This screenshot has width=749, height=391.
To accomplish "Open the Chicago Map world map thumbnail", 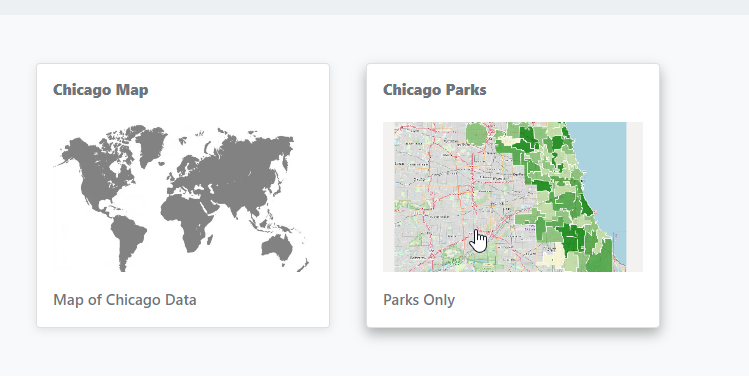I will coord(183,197).
